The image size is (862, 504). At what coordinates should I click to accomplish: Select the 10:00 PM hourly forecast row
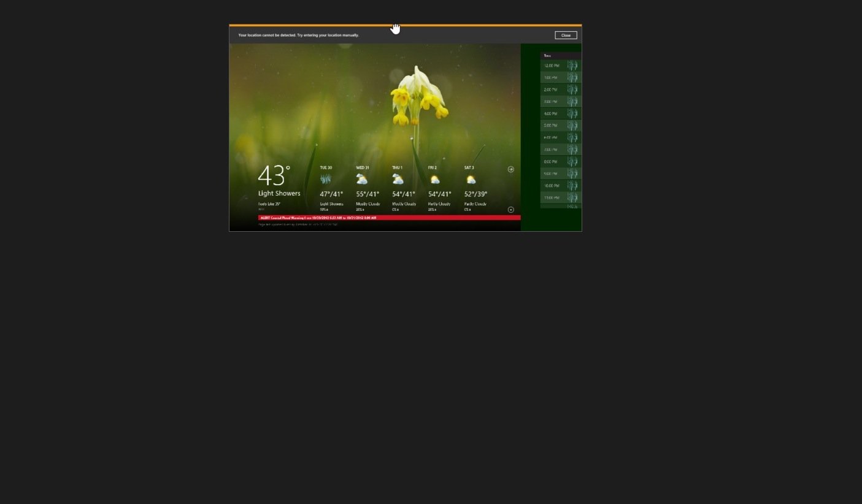point(561,186)
